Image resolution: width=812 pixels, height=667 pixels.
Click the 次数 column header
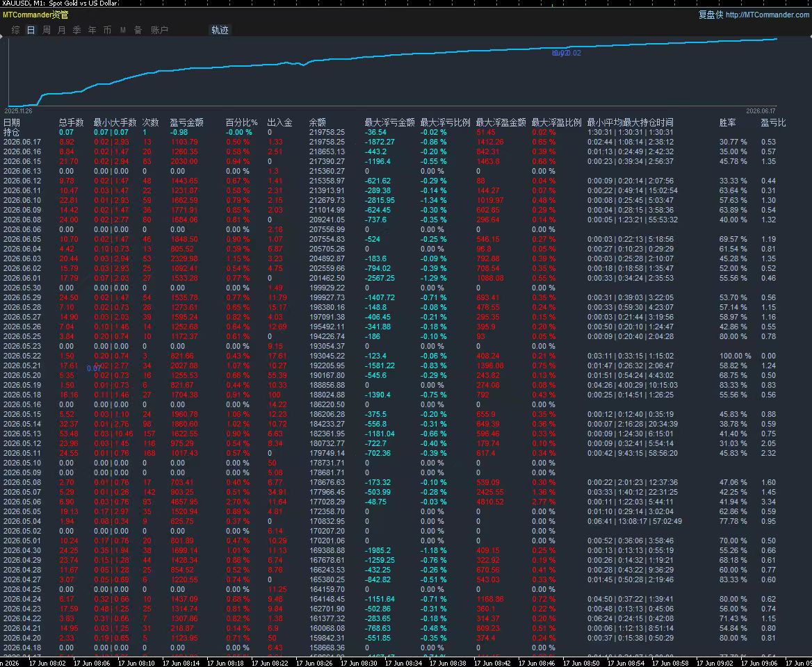[151, 123]
